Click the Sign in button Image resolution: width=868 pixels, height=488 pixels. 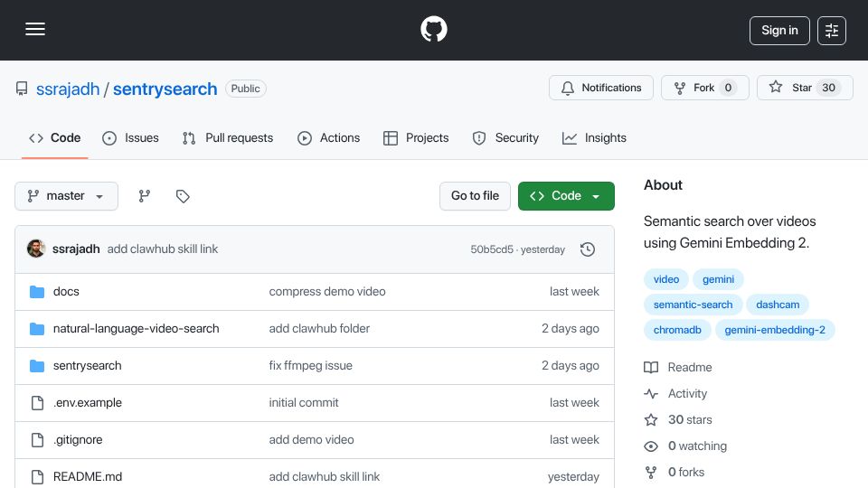click(779, 31)
